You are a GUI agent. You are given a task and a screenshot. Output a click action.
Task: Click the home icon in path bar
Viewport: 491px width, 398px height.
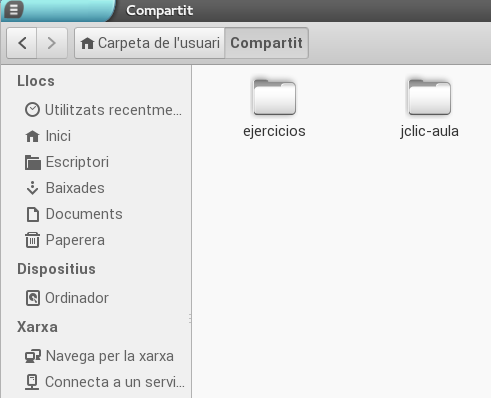pos(87,43)
